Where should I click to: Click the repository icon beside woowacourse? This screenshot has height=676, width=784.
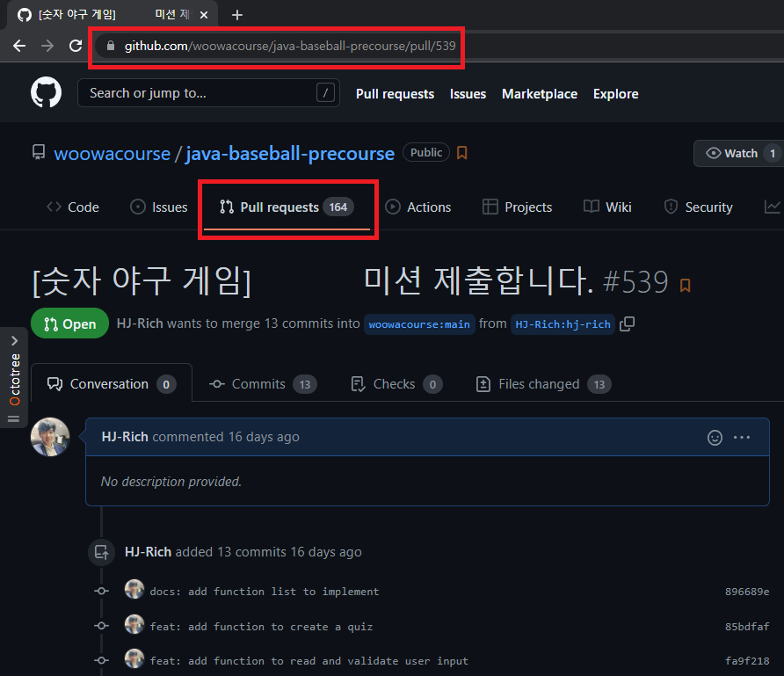(39, 152)
